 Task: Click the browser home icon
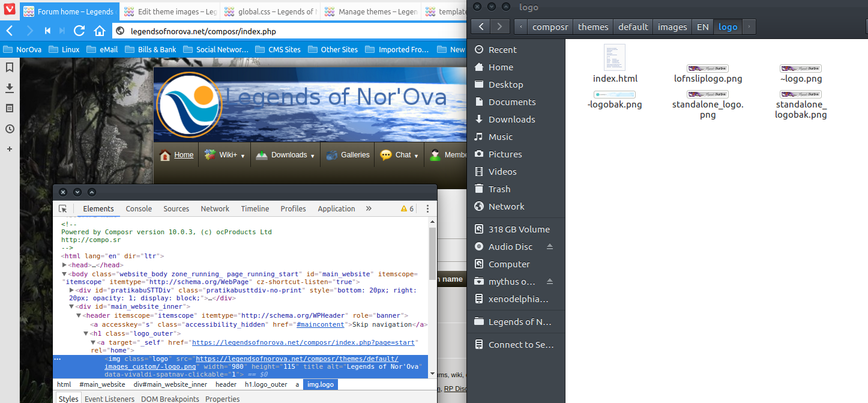[99, 31]
